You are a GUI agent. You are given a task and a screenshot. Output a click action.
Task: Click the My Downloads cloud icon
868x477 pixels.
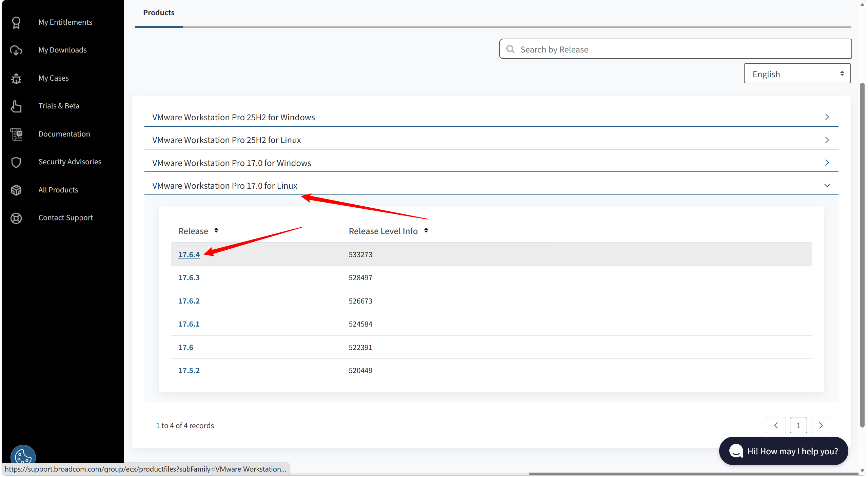coord(16,50)
